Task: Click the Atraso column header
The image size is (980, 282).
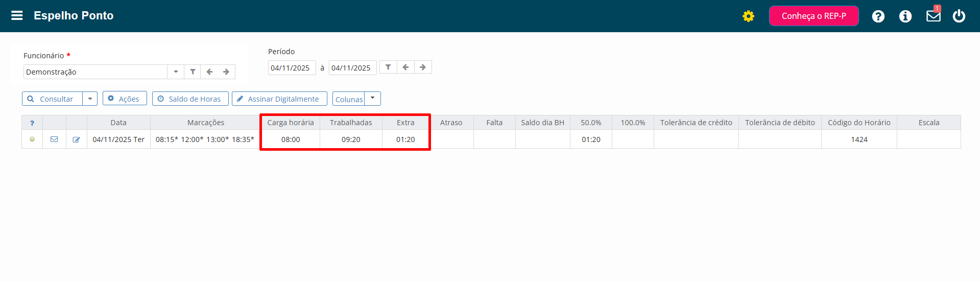Action: click(451, 123)
